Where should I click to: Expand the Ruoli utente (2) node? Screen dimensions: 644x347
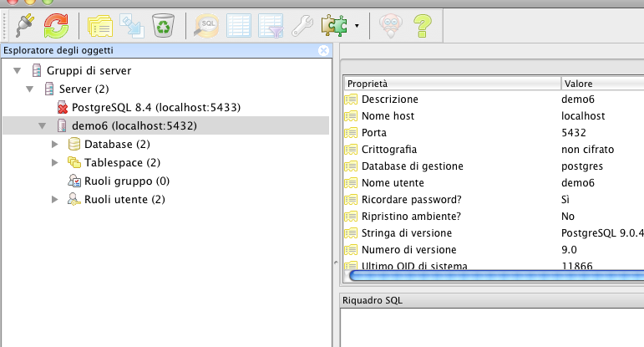click(x=54, y=199)
